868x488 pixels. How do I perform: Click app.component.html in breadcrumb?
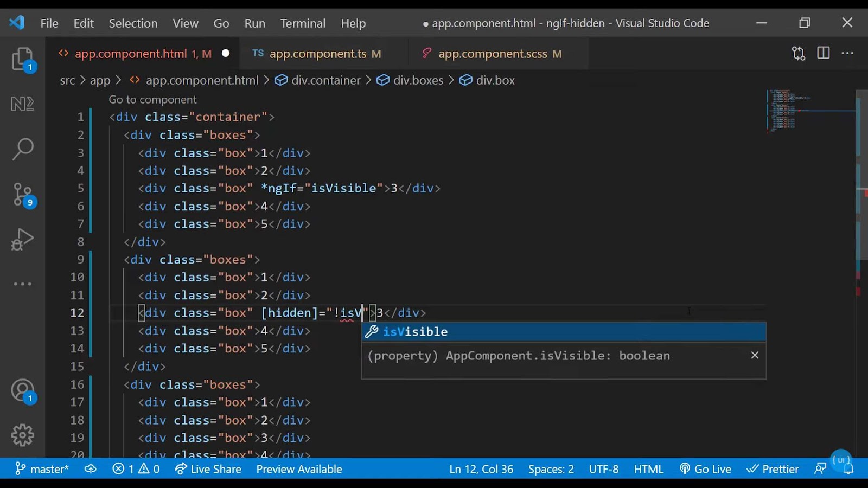pos(202,80)
